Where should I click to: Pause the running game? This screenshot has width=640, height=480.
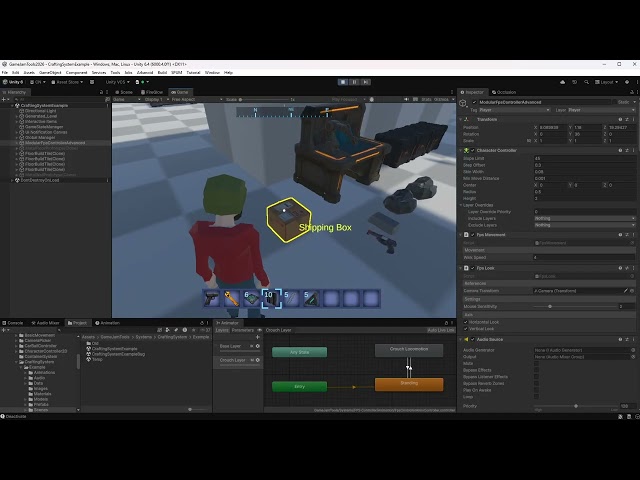pos(355,82)
